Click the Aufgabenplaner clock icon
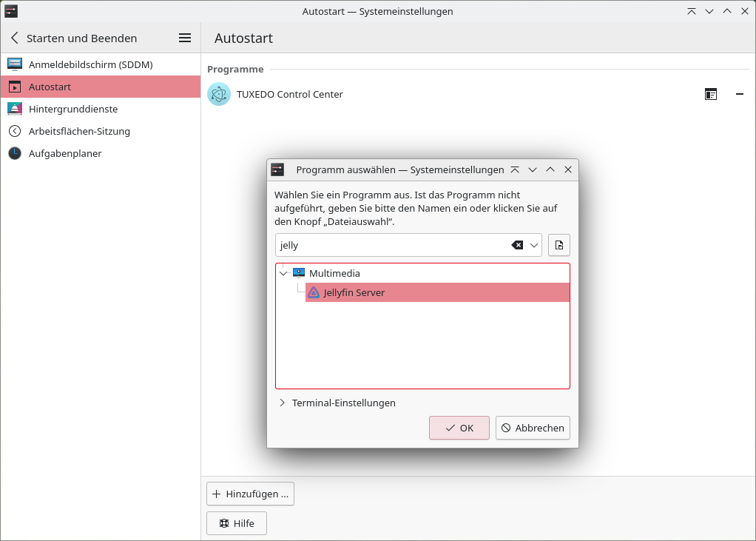The image size is (756, 541). pos(14,153)
